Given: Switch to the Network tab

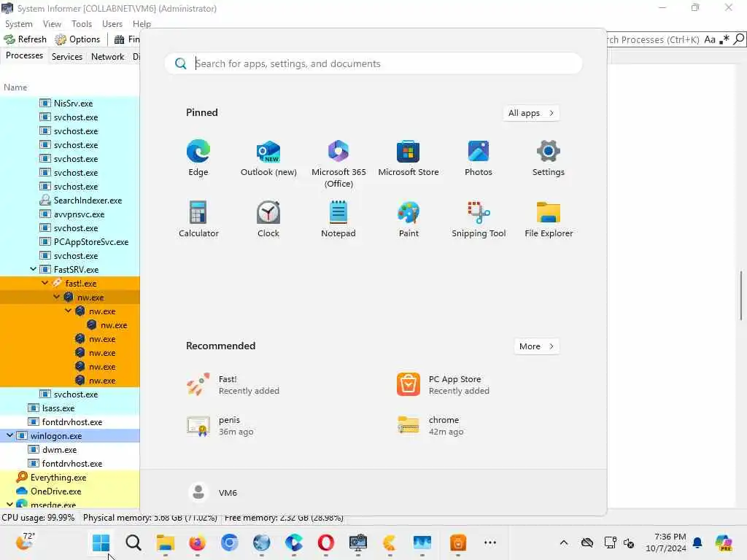Looking at the screenshot, I should (108, 57).
